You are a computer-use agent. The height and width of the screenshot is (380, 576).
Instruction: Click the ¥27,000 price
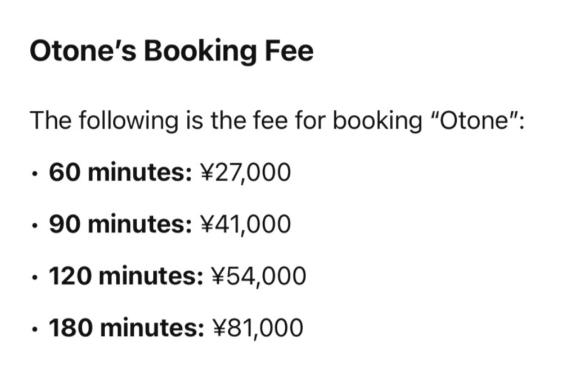[245, 172]
